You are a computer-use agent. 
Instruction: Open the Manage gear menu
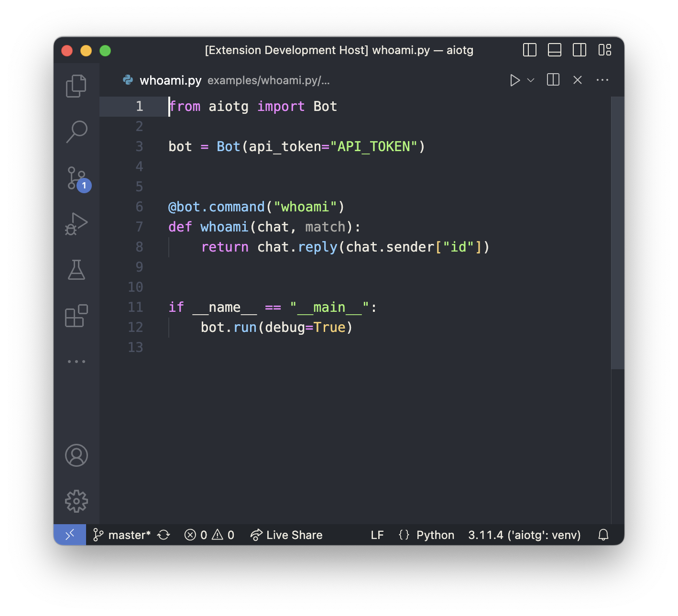(x=76, y=501)
